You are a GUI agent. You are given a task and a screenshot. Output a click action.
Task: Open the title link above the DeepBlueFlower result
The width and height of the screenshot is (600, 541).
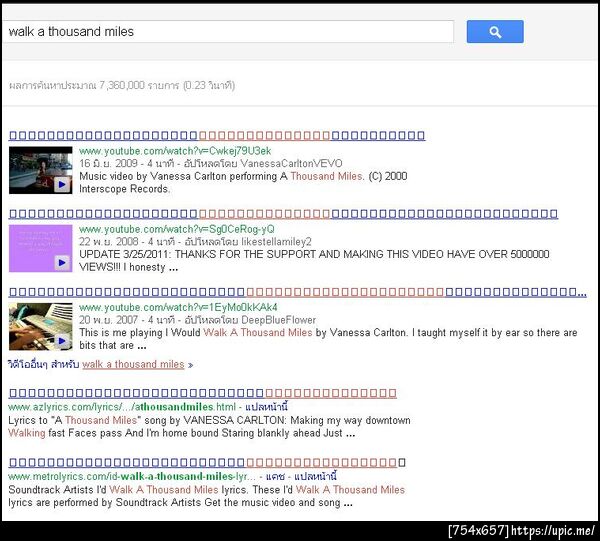(298, 292)
